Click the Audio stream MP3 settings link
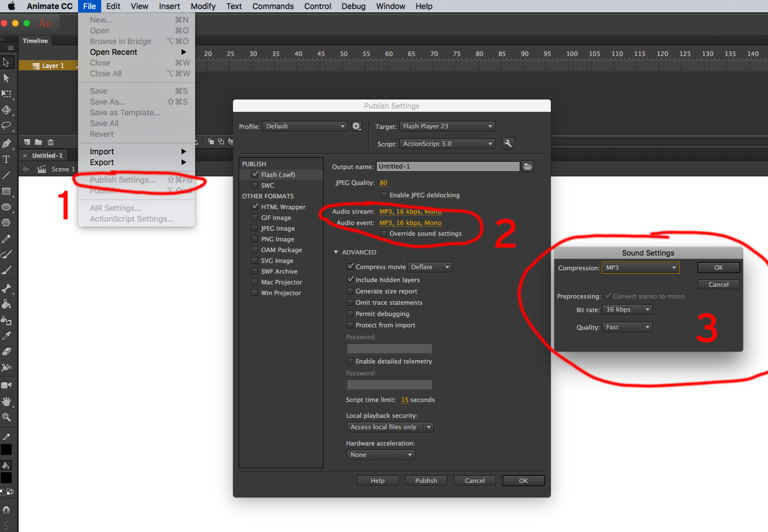 click(410, 211)
